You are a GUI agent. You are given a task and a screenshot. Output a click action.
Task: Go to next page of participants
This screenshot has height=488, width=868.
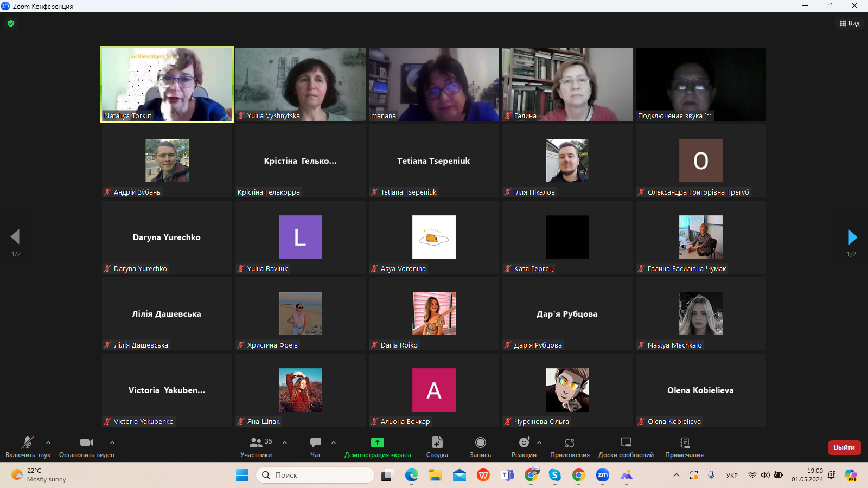click(x=852, y=237)
